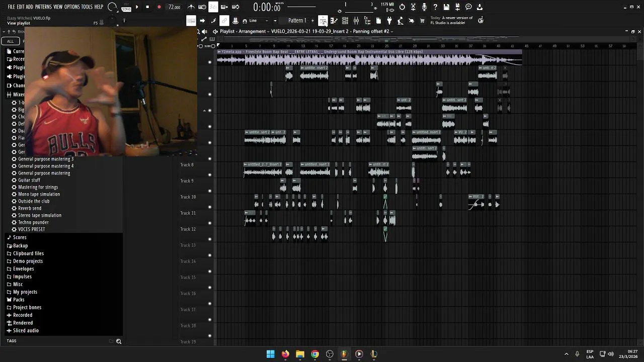
Task: Toggle auto-scroll arrow icon
Action: [202, 21]
